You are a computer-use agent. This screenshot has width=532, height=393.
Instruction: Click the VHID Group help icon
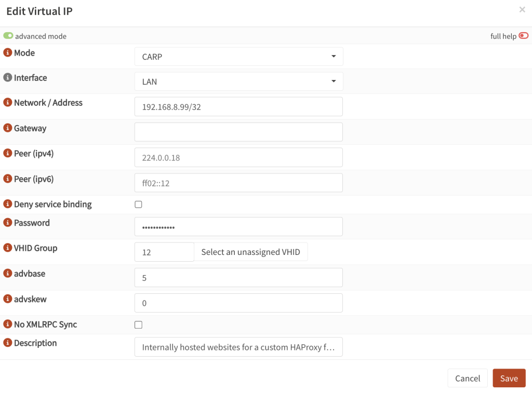[7, 248]
